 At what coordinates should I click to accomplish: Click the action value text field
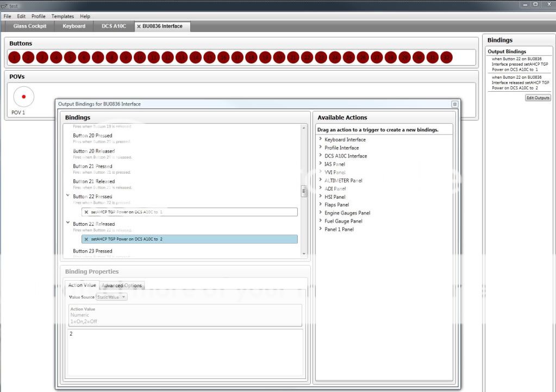coord(185,352)
